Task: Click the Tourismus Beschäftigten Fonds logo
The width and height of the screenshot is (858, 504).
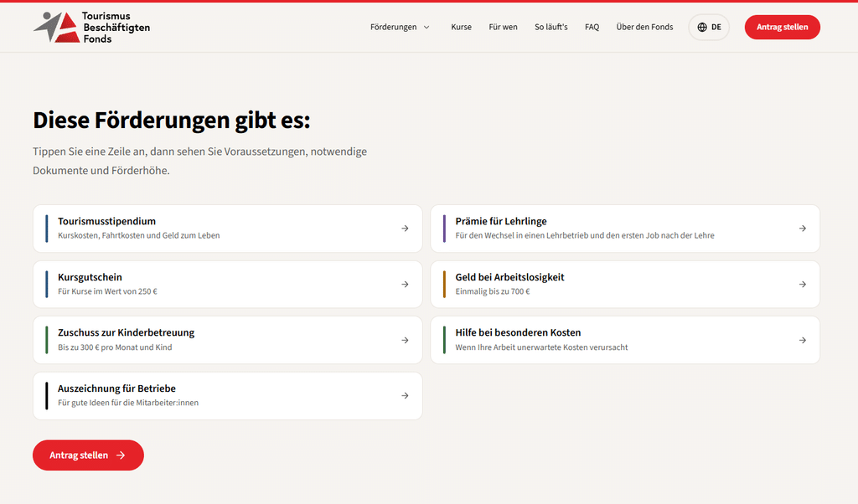Action: pos(91,28)
